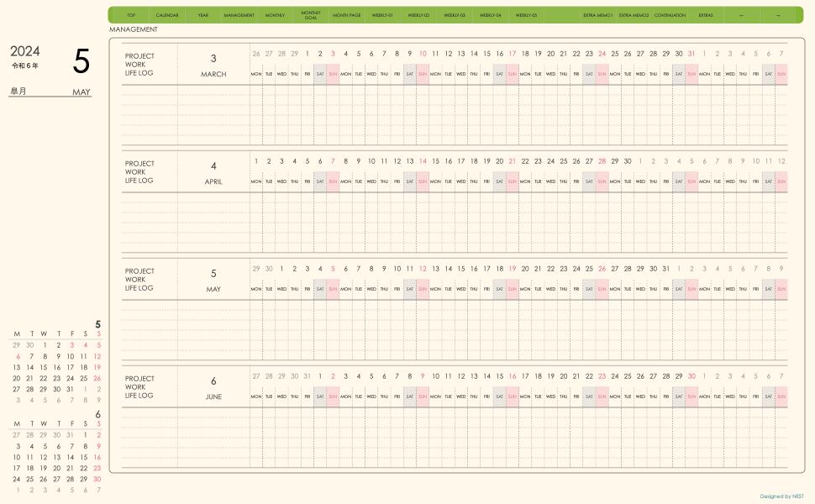815x504 pixels.
Task: Click the Designed by NEST credit
Action: point(781,496)
